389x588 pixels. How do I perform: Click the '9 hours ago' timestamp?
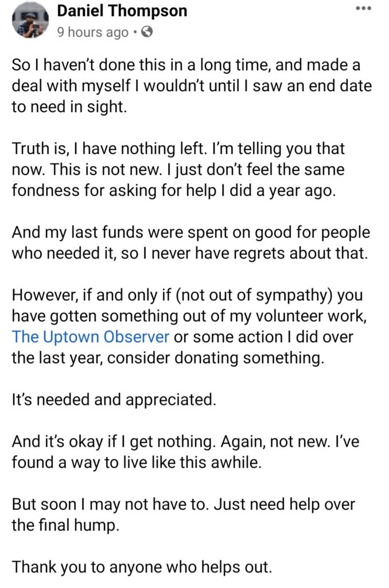pyautogui.click(x=92, y=33)
